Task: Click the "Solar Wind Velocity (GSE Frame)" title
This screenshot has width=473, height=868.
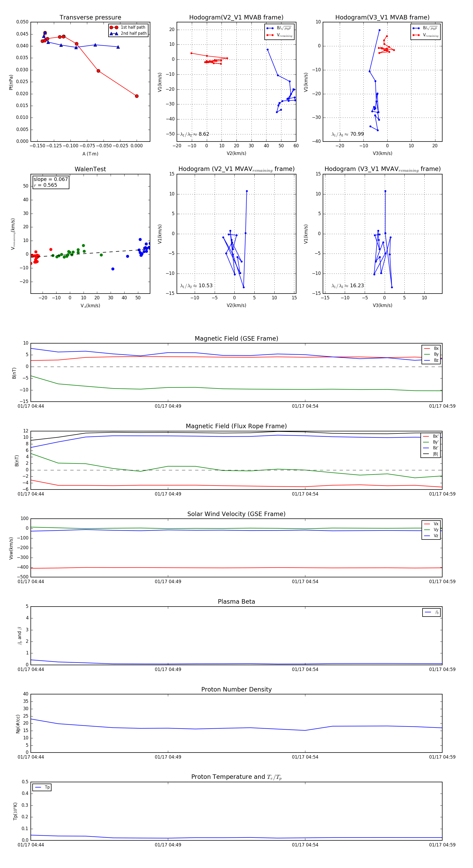Action: (236, 514)
